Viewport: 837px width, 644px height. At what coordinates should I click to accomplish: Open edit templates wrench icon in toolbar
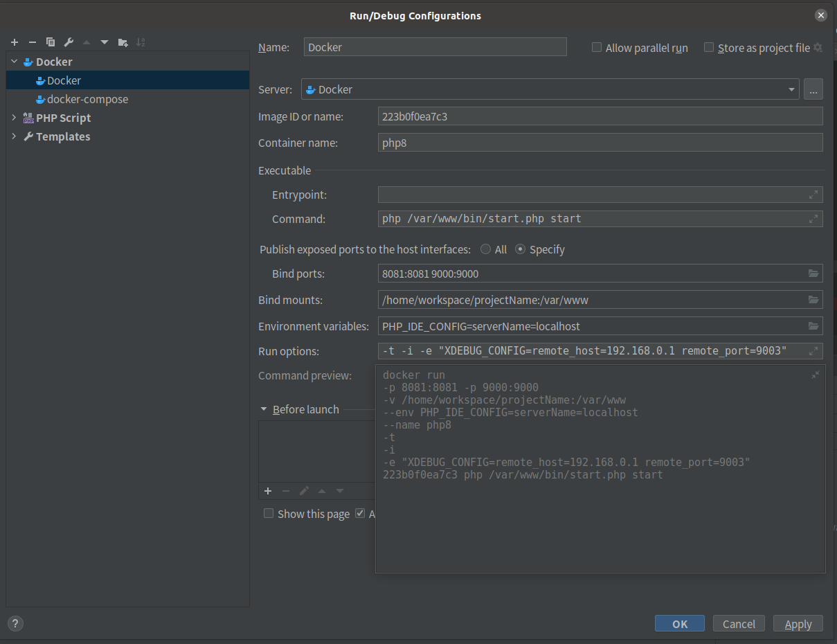pyautogui.click(x=69, y=42)
